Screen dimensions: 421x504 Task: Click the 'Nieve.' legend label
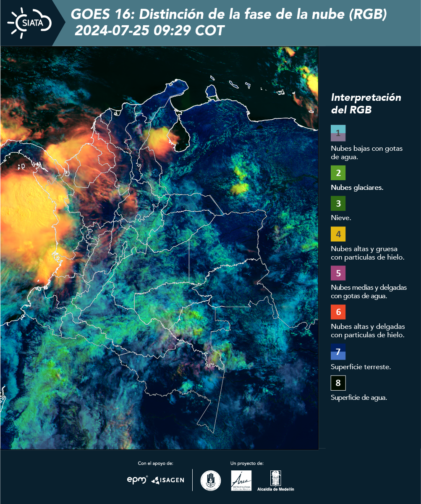(x=341, y=218)
